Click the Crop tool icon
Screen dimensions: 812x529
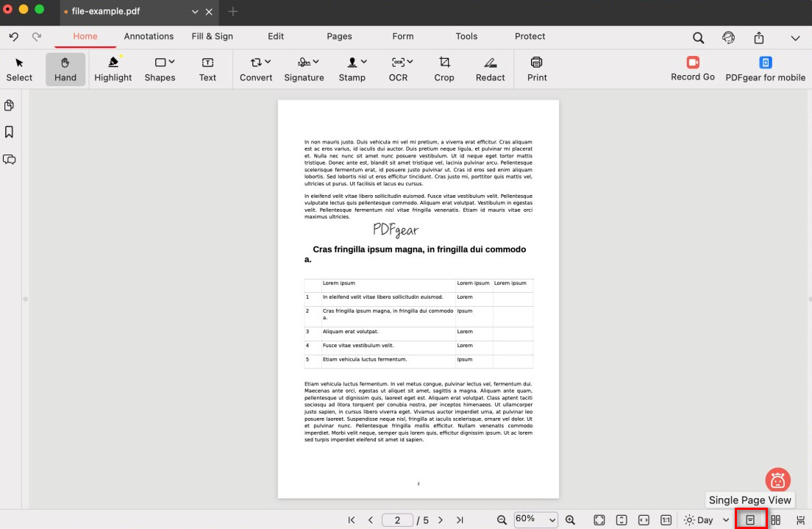(444, 63)
